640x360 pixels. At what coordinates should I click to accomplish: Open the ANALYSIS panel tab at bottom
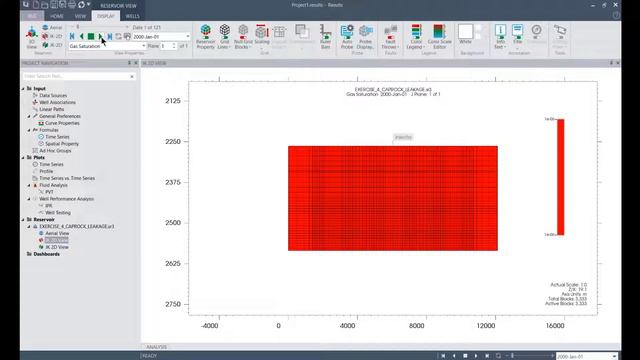point(157,347)
